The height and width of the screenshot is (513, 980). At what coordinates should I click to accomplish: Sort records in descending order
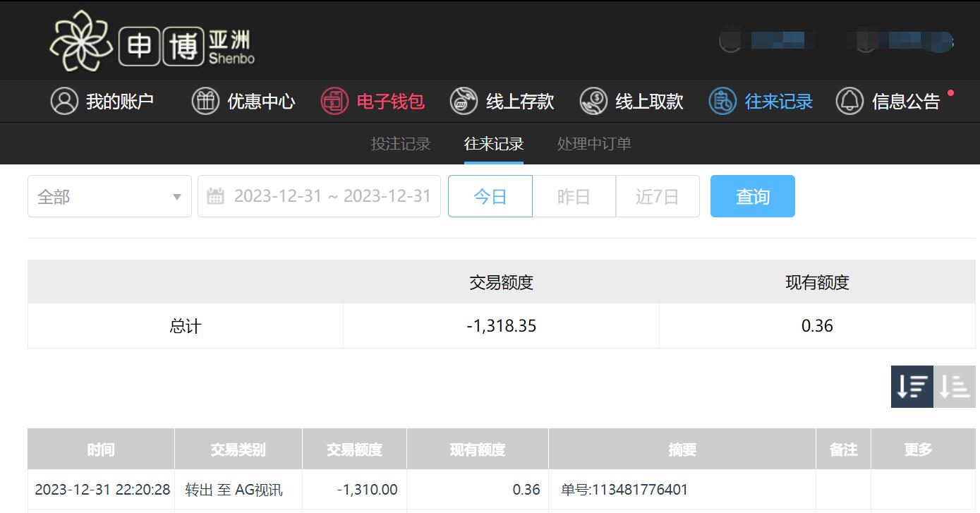click(x=912, y=387)
